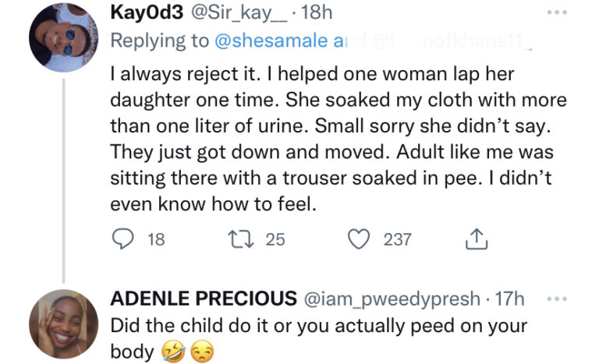Like the tweet with the heart icon

358,239
